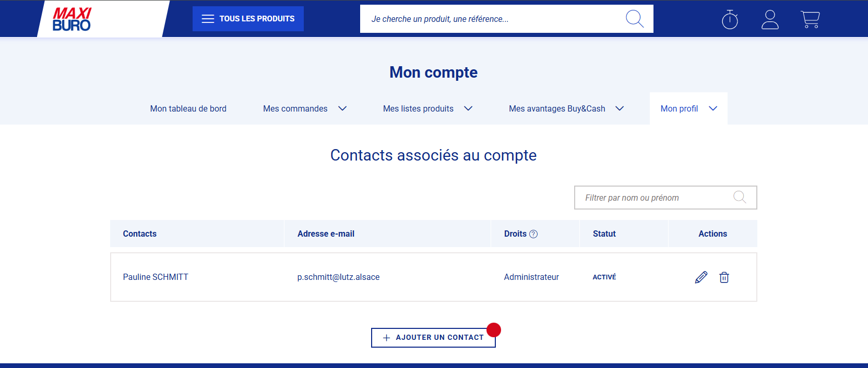Focus the product search field
This screenshot has height=368, width=868.
click(x=491, y=19)
